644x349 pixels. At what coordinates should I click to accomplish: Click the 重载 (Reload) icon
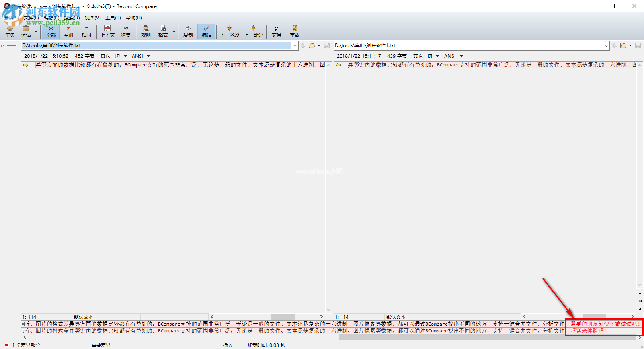point(295,31)
